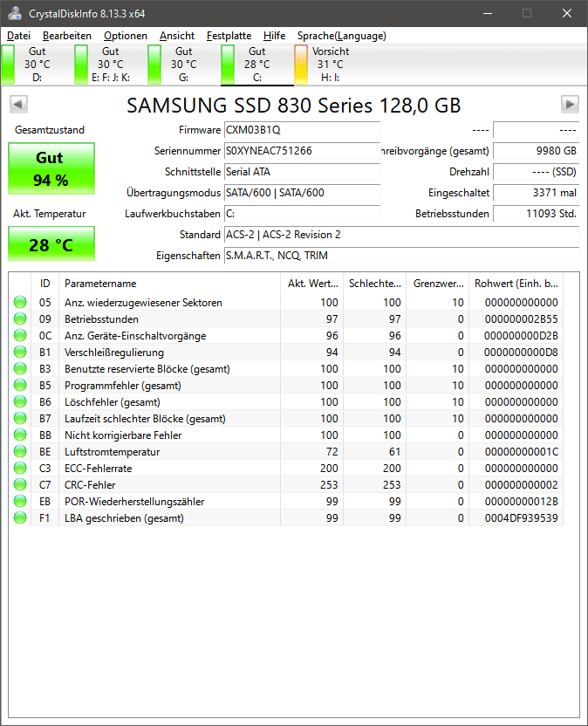Click the Drehzahl field ---- (SSD)

click(537, 172)
